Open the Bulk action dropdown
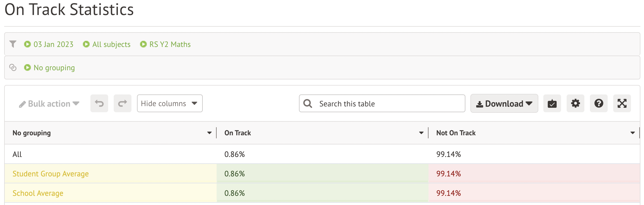644x205 pixels. click(x=49, y=104)
